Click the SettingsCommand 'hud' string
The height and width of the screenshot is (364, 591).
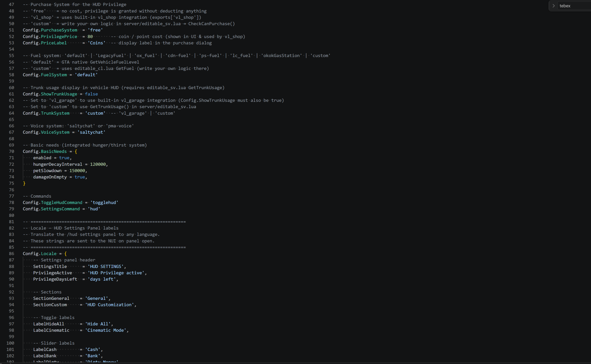pyautogui.click(x=94, y=209)
